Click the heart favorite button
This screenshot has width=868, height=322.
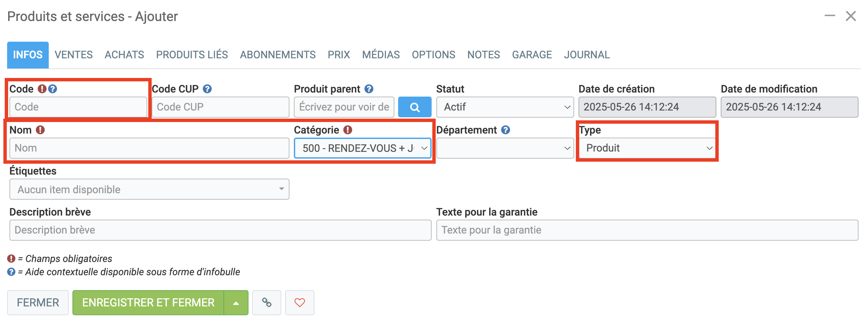coord(299,302)
